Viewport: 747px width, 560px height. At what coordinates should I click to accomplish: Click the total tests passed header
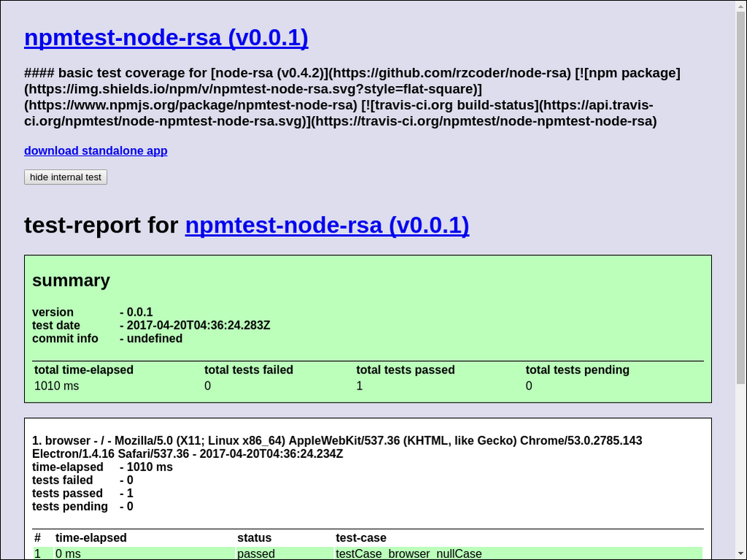pos(406,370)
